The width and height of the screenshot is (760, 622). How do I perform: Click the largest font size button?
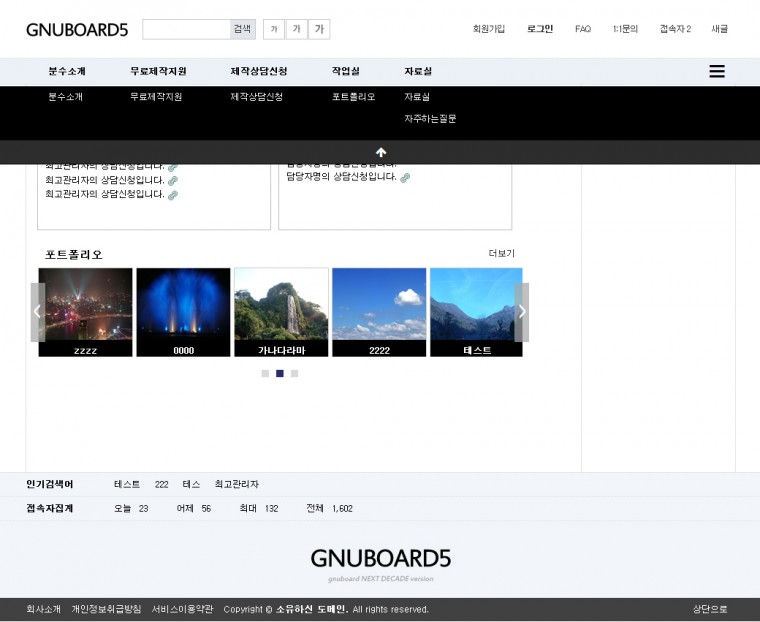(319, 29)
